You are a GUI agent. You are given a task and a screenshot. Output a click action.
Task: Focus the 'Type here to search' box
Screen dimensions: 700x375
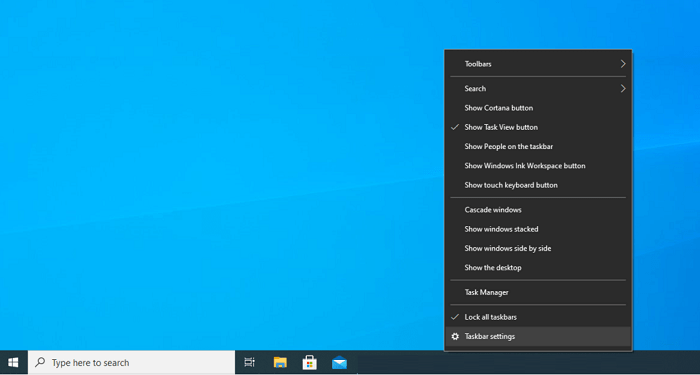point(131,362)
